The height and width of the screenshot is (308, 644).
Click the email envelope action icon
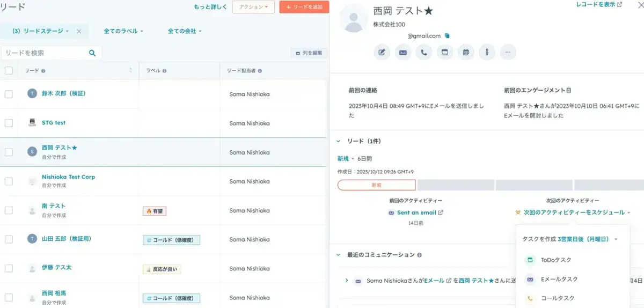(x=402, y=52)
